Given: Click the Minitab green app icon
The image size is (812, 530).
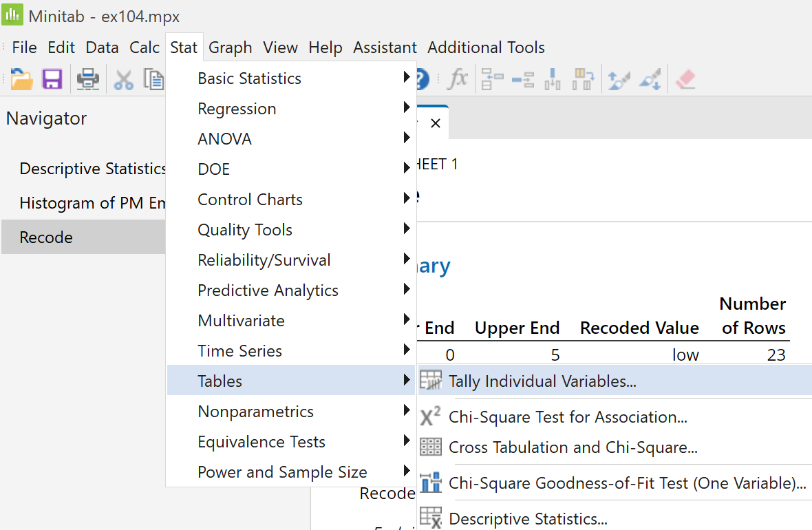Looking at the screenshot, I should pyautogui.click(x=12, y=14).
